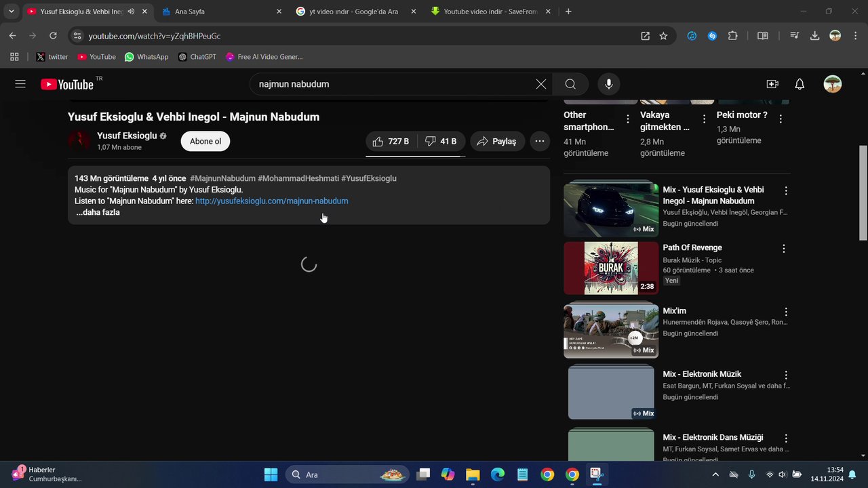Viewport: 868px width, 488px height.
Task: Switch to the SaveFrom video indir tab
Action: point(488,12)
